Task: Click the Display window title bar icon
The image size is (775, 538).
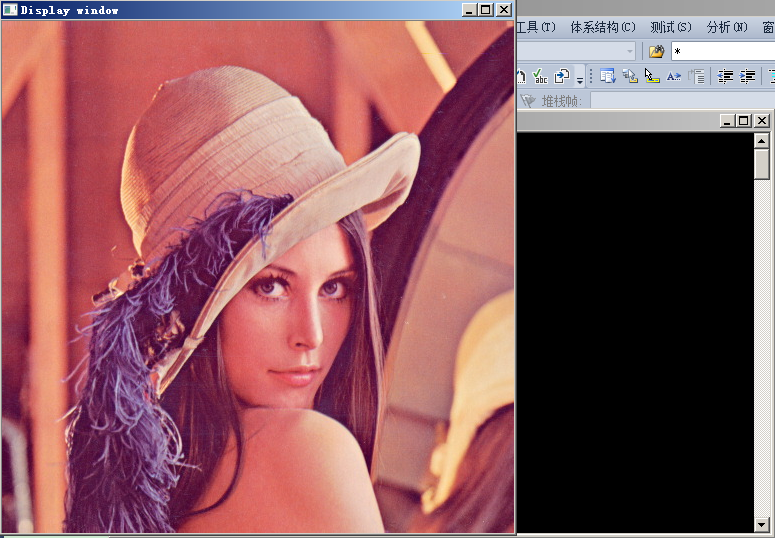Action: tap(10, 10)
